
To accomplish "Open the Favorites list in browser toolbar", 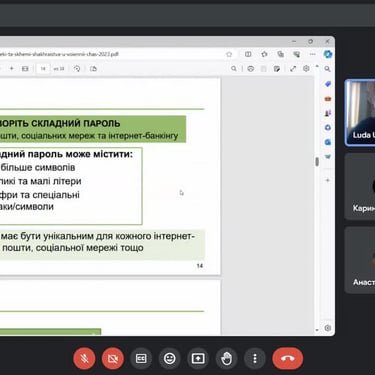I will pos(264,54).
